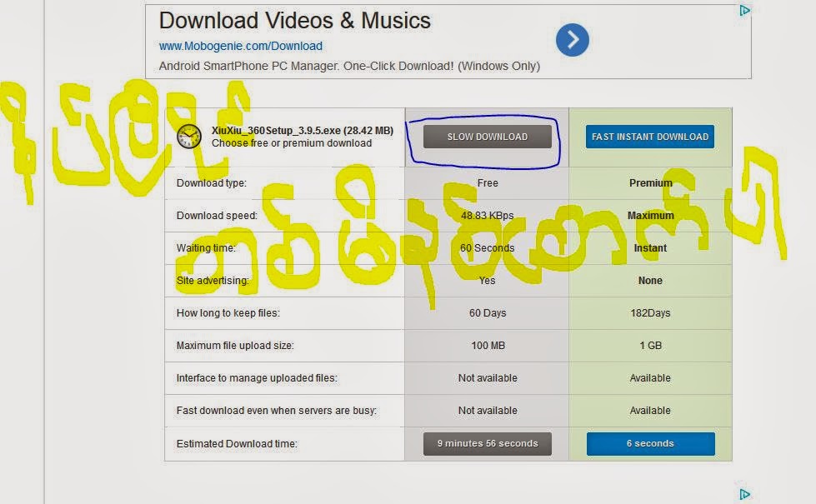The width and height of the screenshot is (816, 504).
Task: Click the Interface to manage uploaded files label
Action: (x=257, y=378)
